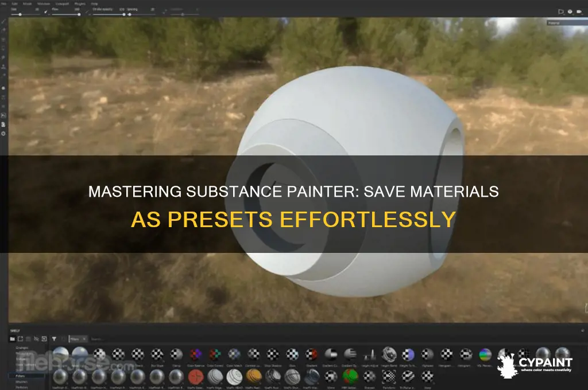Select the Height Blend filter thumbnail
The height and width of the screenshot is (390, 588).
(389, 354)
